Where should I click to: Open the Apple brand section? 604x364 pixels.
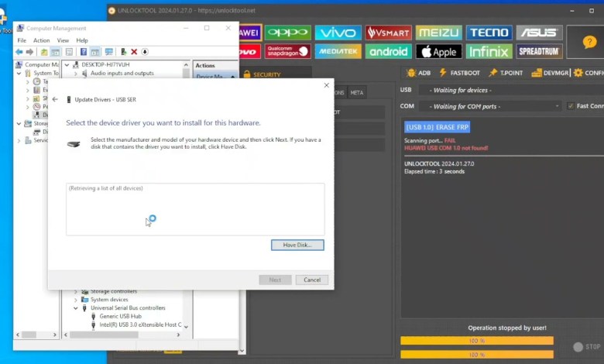tap(438, 52)
